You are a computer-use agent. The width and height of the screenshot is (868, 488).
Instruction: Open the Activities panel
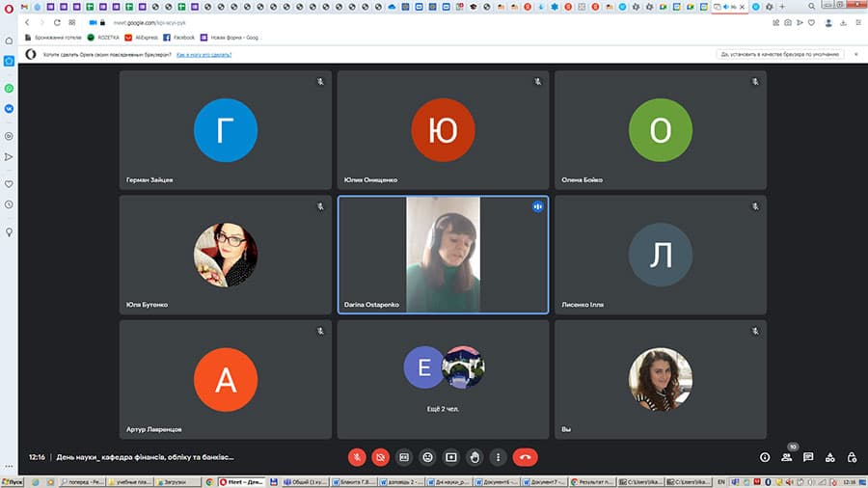pos(829,457)
